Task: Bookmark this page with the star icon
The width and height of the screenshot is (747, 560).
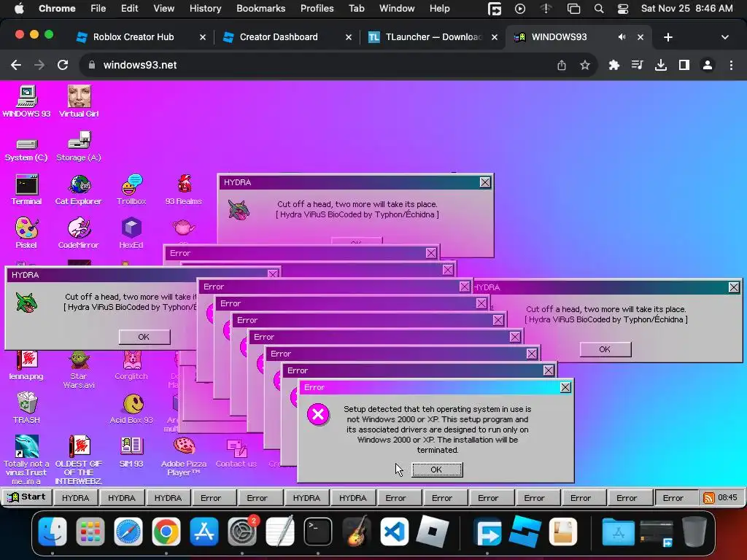Action: tap(585, 65)
